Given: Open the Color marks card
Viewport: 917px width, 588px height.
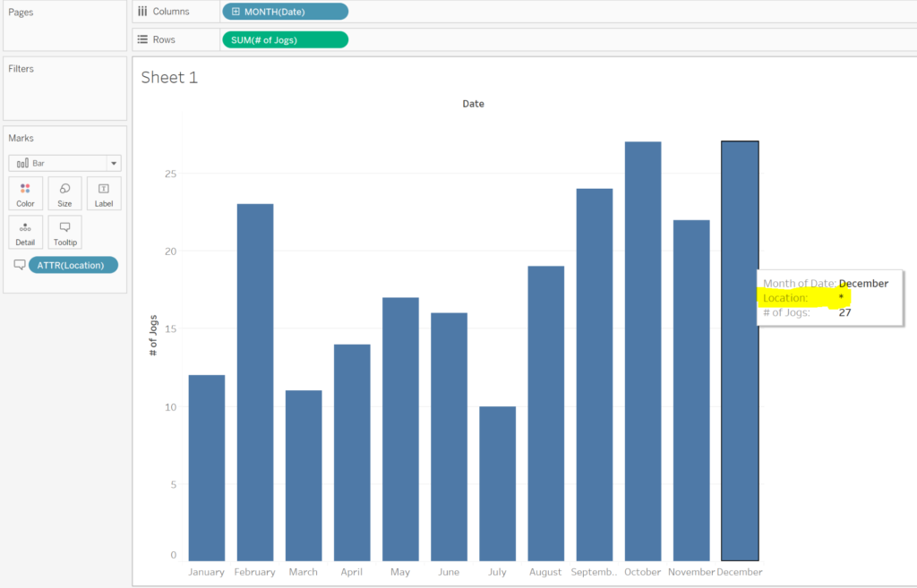Looking at the screenshot, I should (25, 193).
